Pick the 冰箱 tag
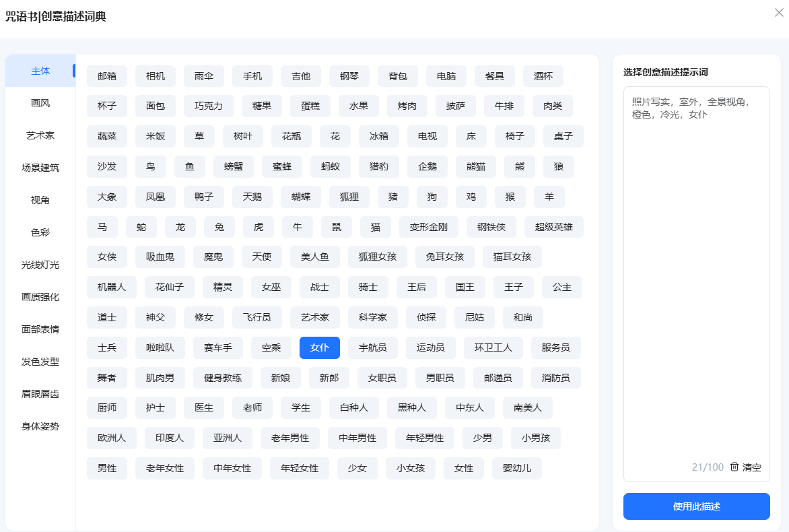The width and height of the screenshot is (789, 532). point(378,137)
